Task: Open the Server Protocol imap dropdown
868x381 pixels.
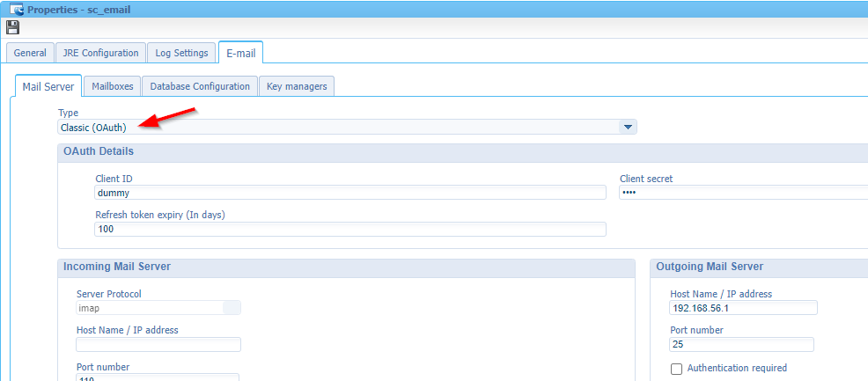Action: click(232, 308)
